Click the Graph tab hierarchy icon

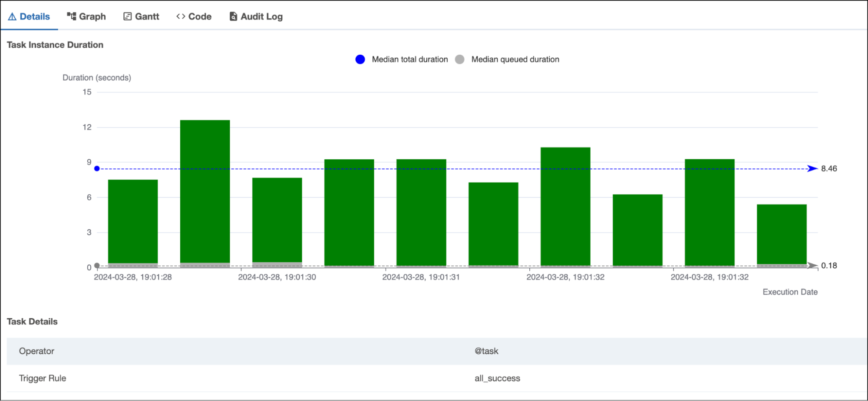(71, 16)
